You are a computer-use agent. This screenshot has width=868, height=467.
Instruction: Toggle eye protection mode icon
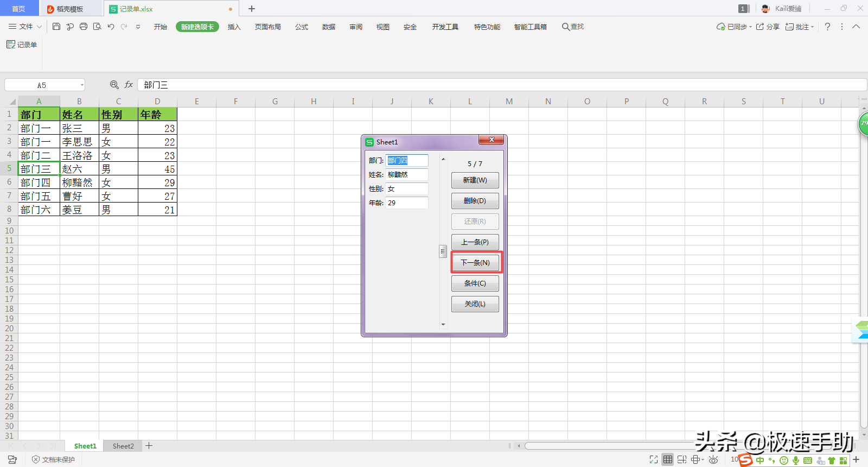pyautogui.click(x=714, y=459)
